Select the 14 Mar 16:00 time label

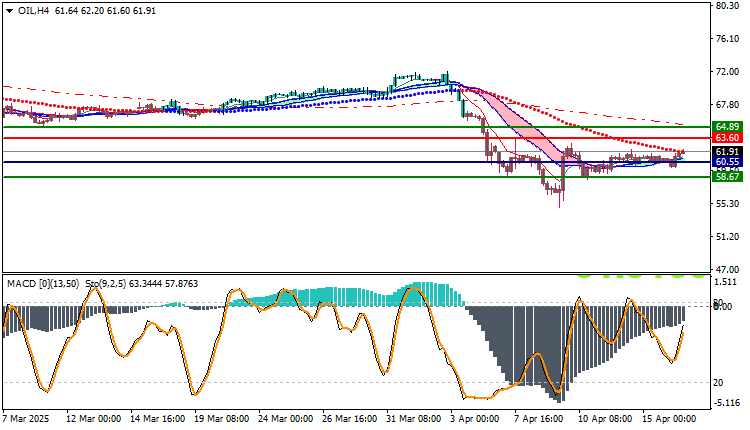point(157,419)
